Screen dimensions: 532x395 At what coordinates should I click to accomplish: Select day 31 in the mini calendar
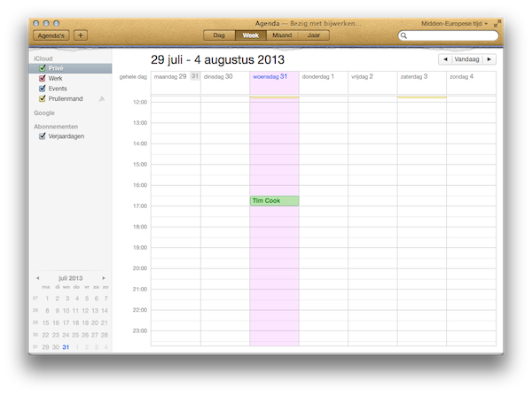tap(66, 347)
